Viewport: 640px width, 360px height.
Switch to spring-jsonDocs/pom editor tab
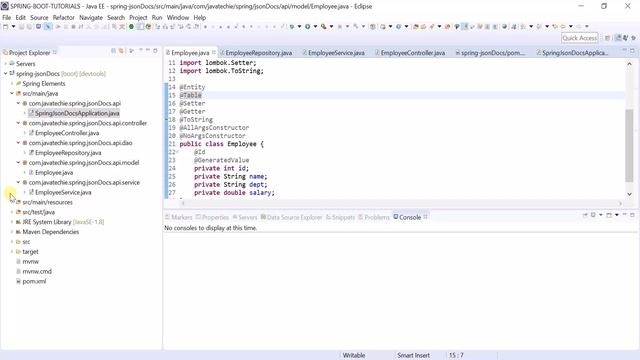tap(493, 53)
